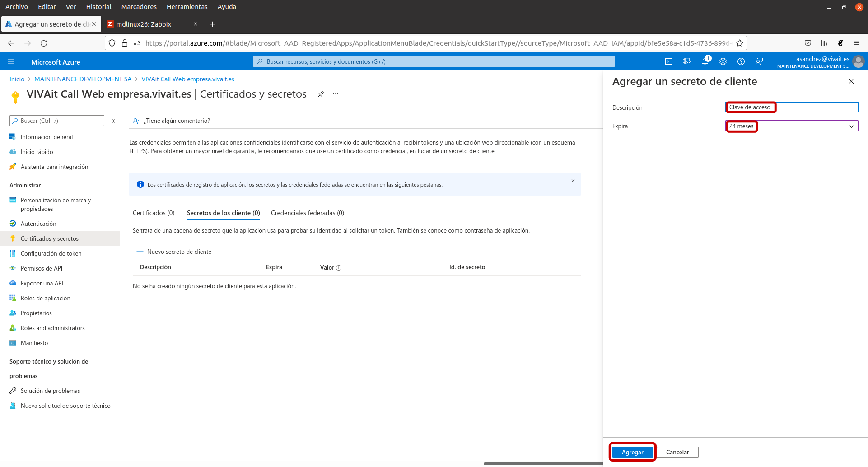Pin the blade with the pin icon
The width and height of the screenshot is (868, 467).
click(321, 94)
